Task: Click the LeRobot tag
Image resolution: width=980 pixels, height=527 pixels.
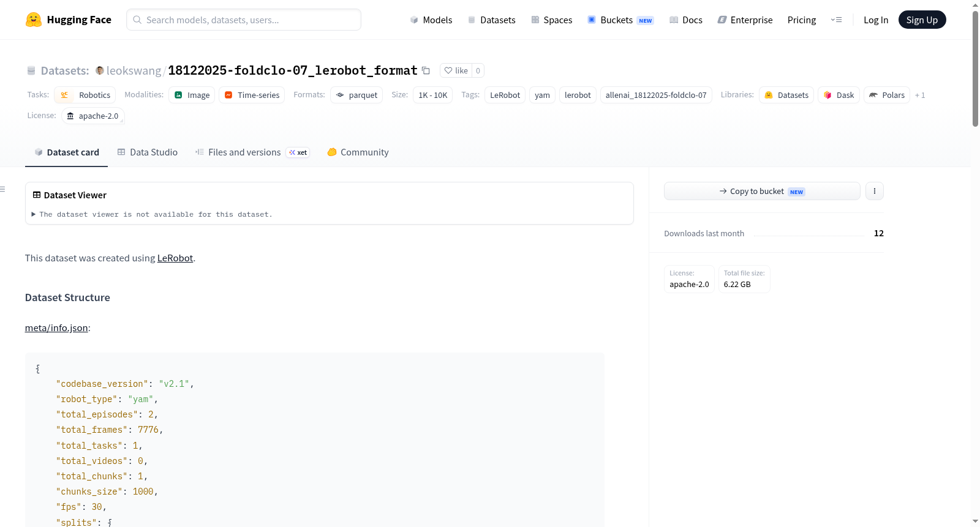Action: pos(505,95)
